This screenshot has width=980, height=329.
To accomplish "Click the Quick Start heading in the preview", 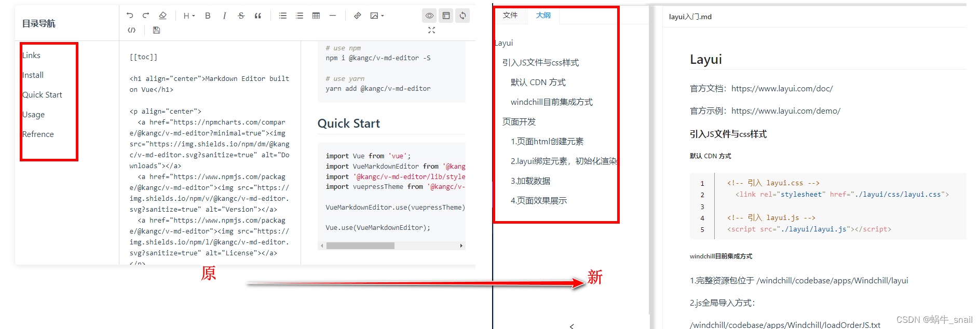I will 349,124.
